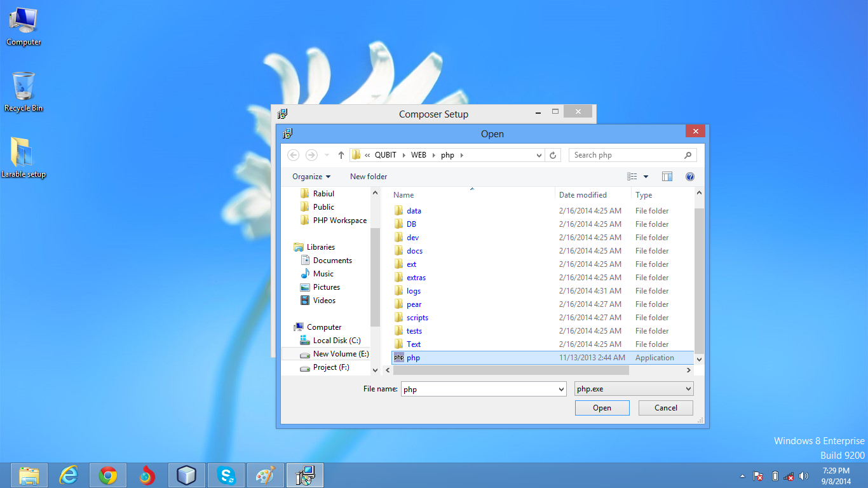Open Internet Explorer from the taskbar
This screenshot has height=488, width=868.
coord(69,475)
